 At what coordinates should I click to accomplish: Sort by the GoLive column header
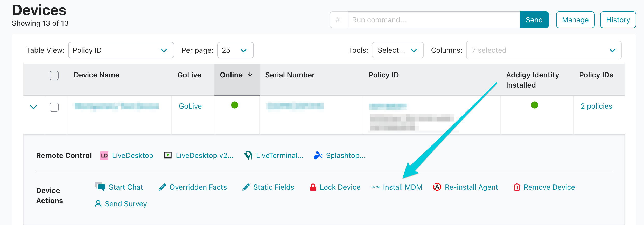click(x=189, y=75)
